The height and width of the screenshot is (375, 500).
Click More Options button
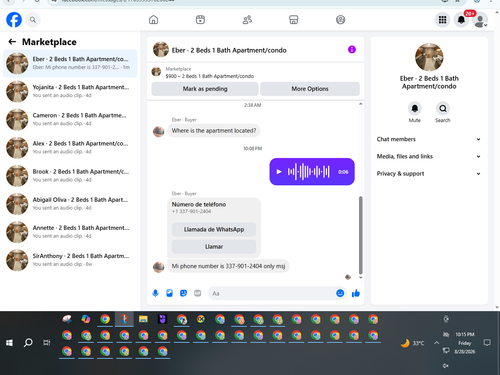310,89
